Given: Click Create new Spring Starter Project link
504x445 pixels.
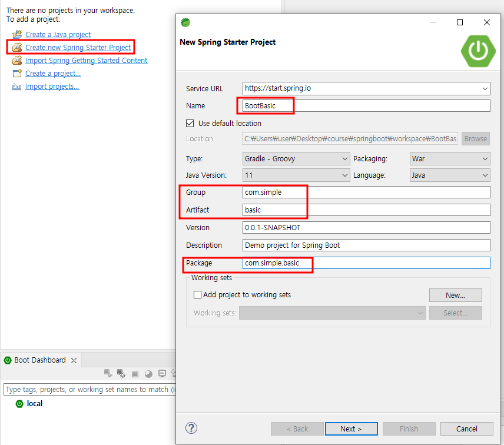Looking at the screenshot, I should 78,48.
